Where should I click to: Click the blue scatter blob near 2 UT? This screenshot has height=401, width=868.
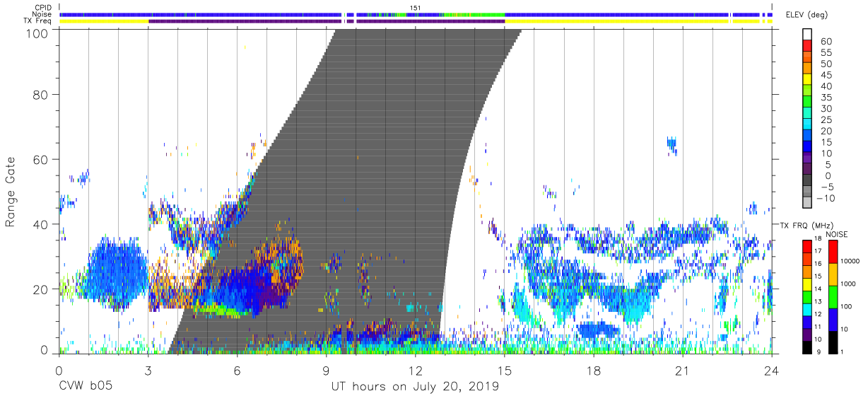117,274
